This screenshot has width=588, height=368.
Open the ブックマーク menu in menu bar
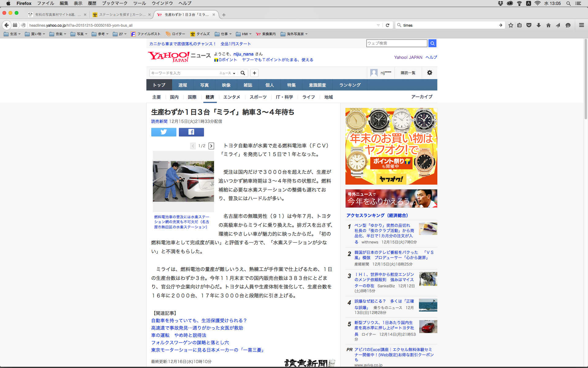tap(115, 3)
